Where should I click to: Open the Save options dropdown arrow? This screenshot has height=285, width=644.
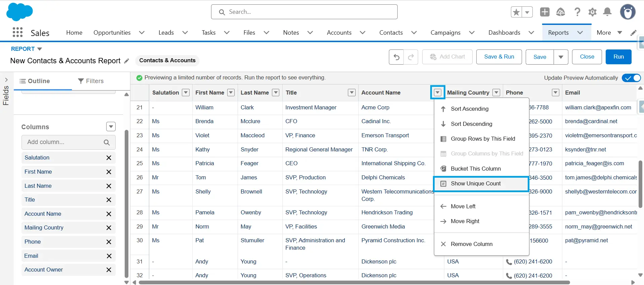tap(561, 57)
